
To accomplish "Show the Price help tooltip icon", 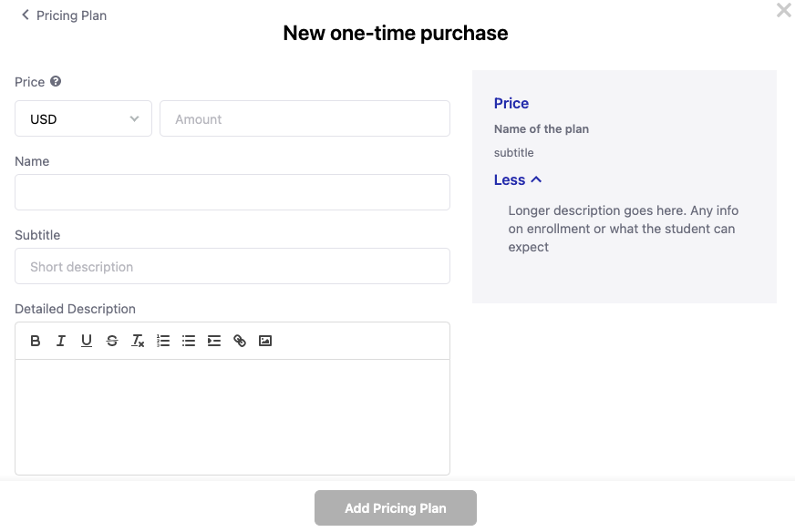I will 56,82.
